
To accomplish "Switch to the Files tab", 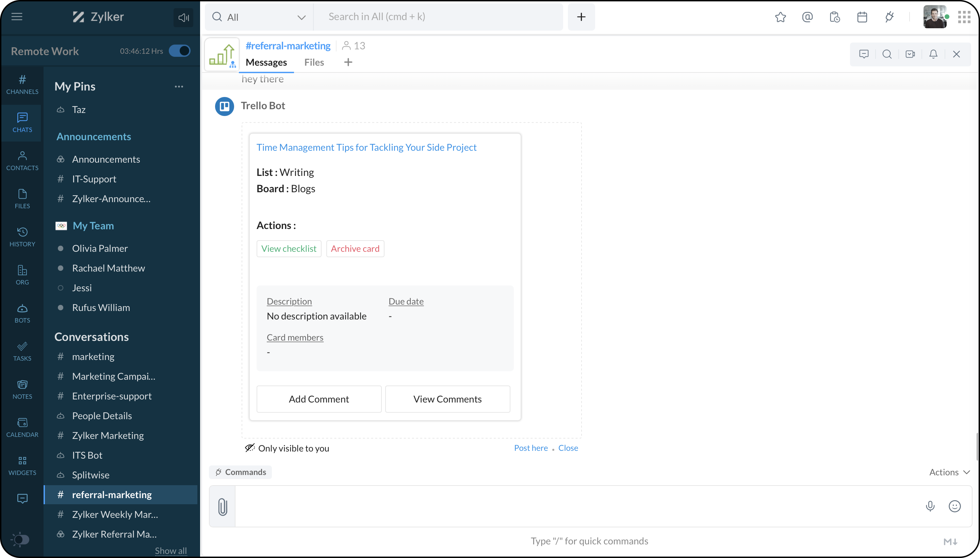I will click(x=314, y=62).
